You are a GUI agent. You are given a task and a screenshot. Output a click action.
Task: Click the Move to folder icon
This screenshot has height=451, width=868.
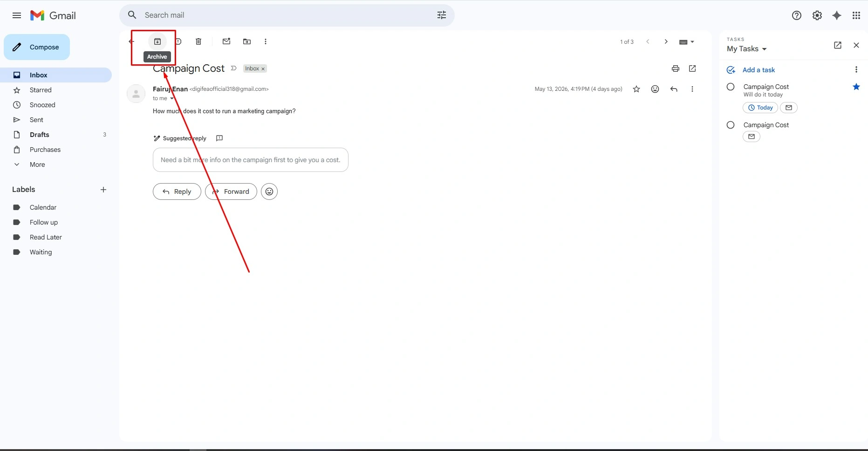click(247, 41)
